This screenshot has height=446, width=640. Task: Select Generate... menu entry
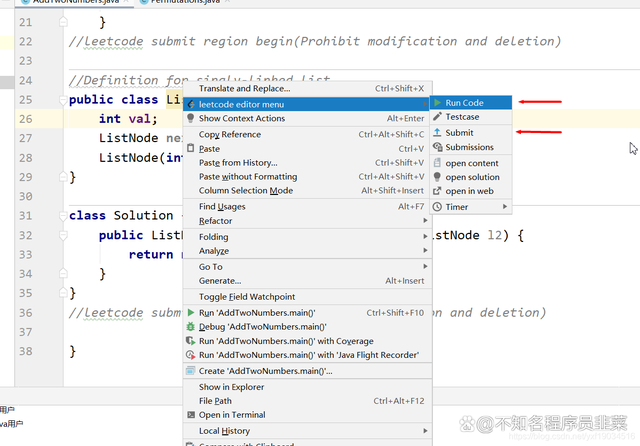click(x=307, y=281)
